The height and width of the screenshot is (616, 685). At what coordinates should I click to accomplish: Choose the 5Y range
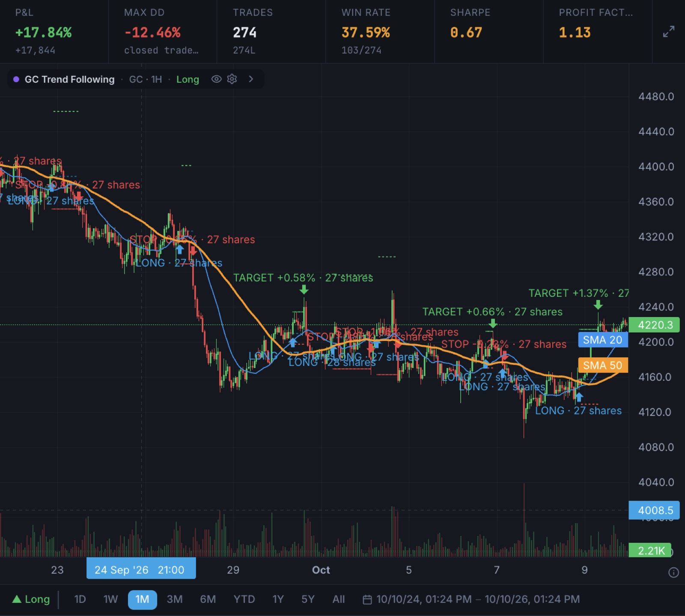click(308, 599)
